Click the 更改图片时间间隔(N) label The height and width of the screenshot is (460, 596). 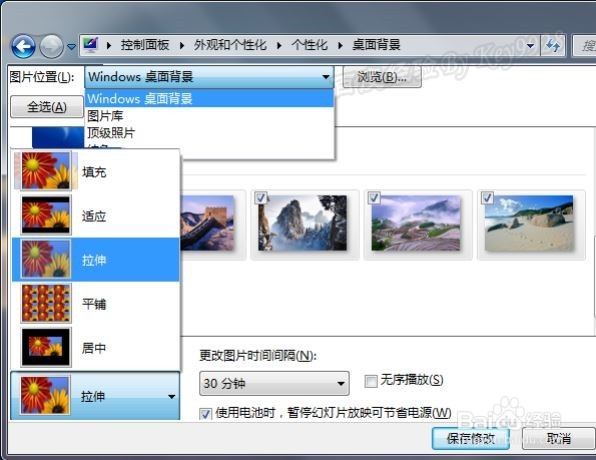point(258,356)
